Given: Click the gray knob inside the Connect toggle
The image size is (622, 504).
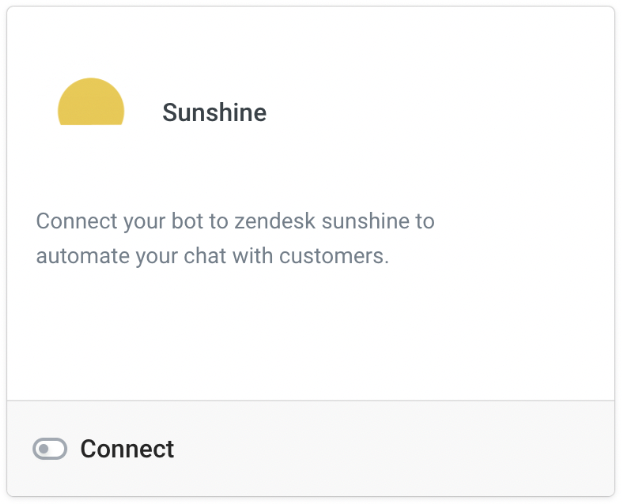Looking at the screenshot, I should (44, 449).
